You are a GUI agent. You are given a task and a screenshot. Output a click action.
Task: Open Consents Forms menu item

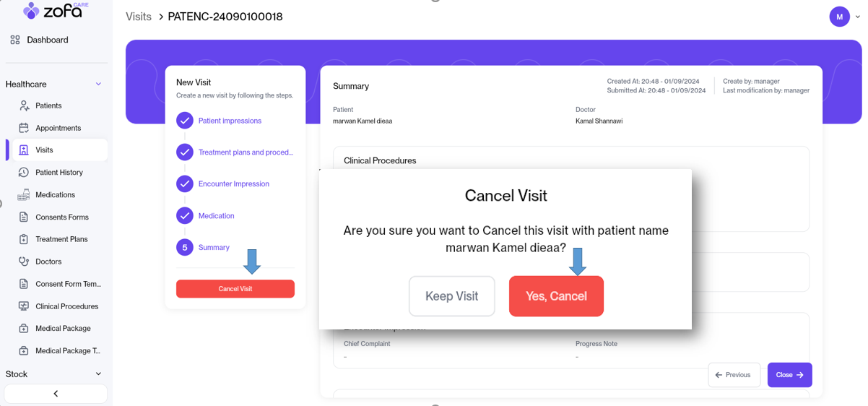61,217
